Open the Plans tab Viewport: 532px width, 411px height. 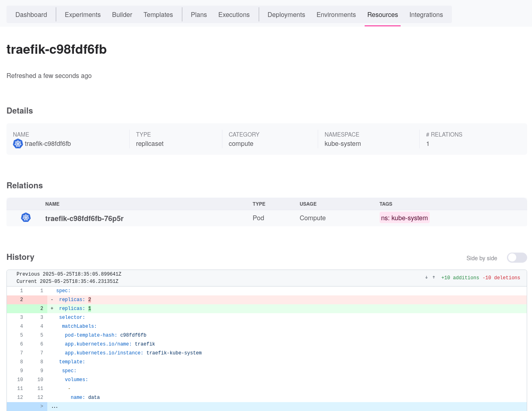(x=199, y=15)
